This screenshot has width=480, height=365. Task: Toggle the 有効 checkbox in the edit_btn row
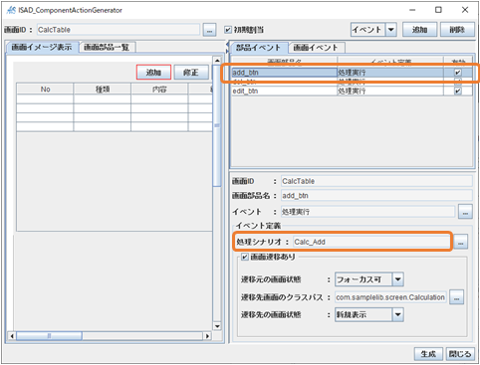point(458,91)
